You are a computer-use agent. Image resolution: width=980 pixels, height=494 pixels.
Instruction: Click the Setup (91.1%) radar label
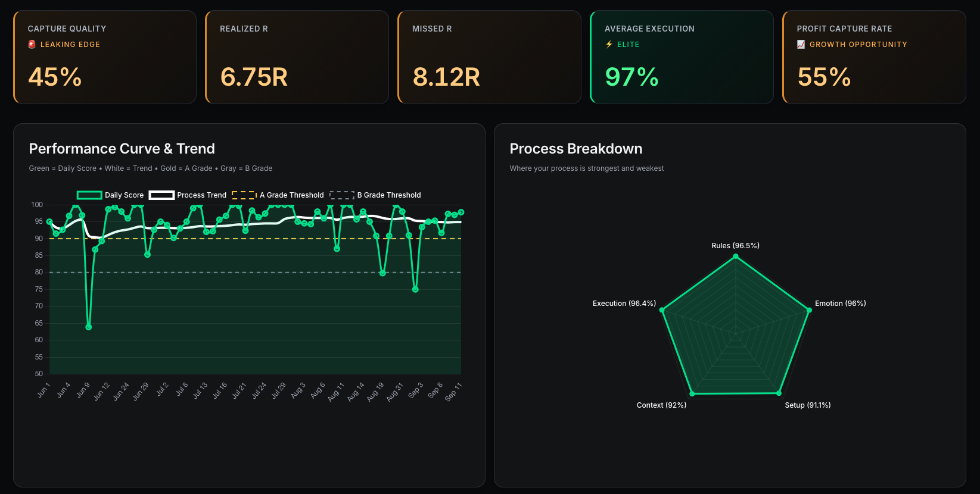pos(807,405)
